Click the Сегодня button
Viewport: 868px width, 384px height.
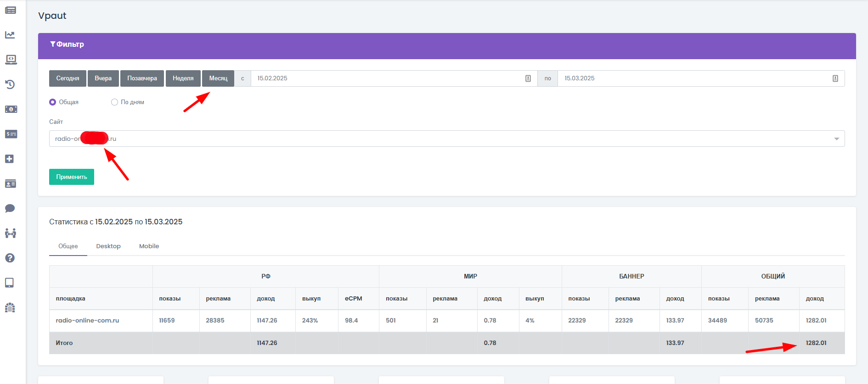point(68,78)
